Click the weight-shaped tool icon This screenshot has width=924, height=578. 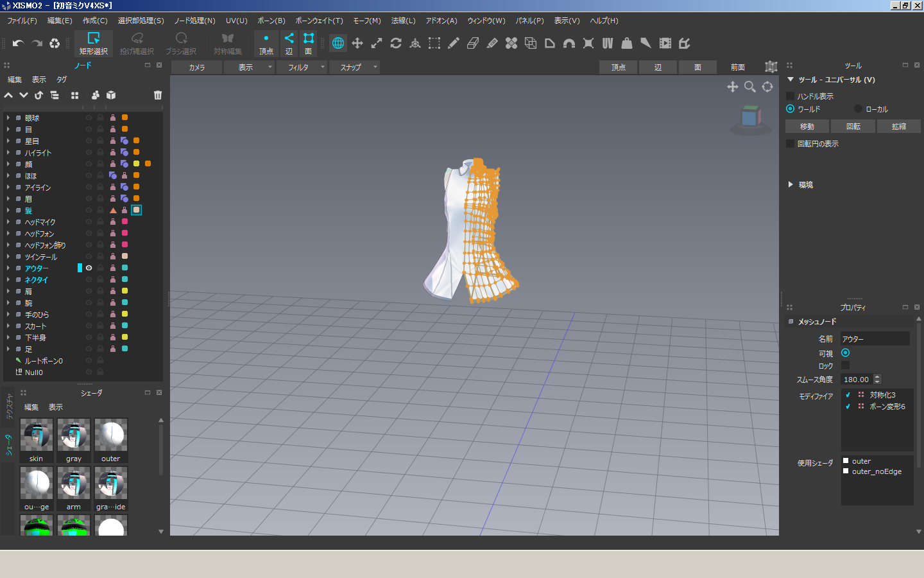(x=627, y=43)
